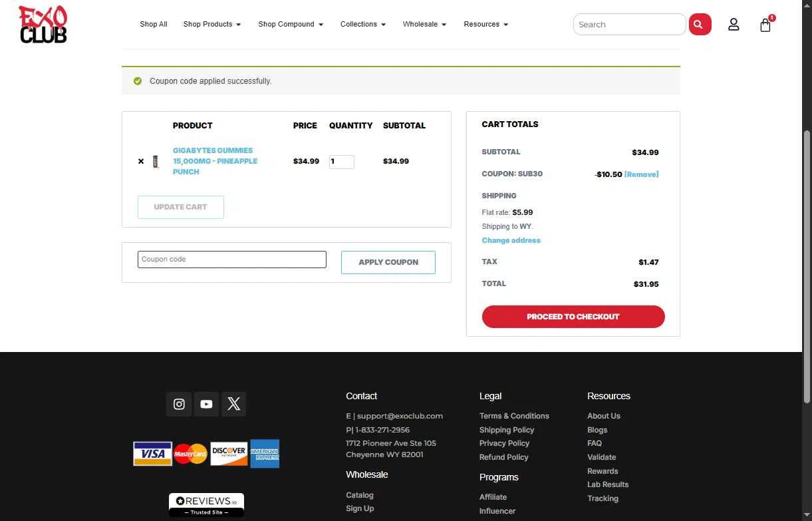Click the red search magnifier button
Viewport: 812px width, 521px height.
700,25
